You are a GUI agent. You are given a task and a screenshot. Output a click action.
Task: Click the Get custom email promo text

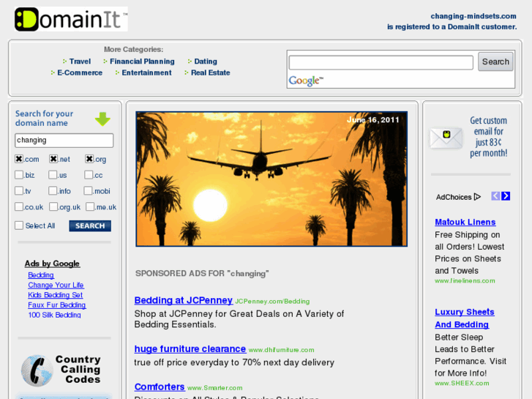click(x=489, y=137)
